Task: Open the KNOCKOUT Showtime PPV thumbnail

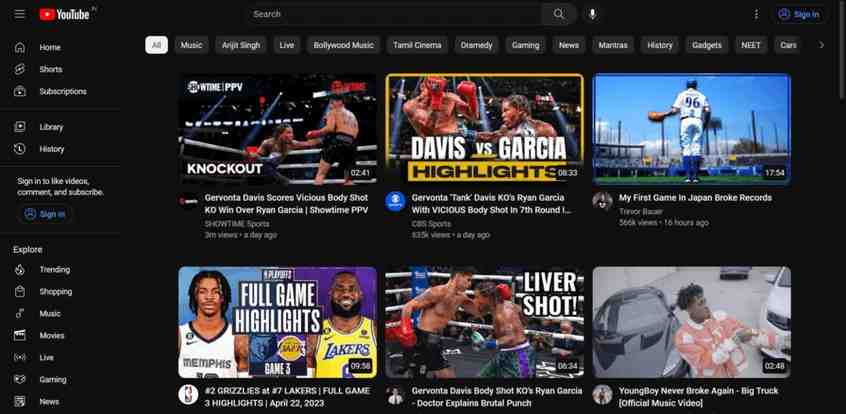Action: click(x=278, y=130)
